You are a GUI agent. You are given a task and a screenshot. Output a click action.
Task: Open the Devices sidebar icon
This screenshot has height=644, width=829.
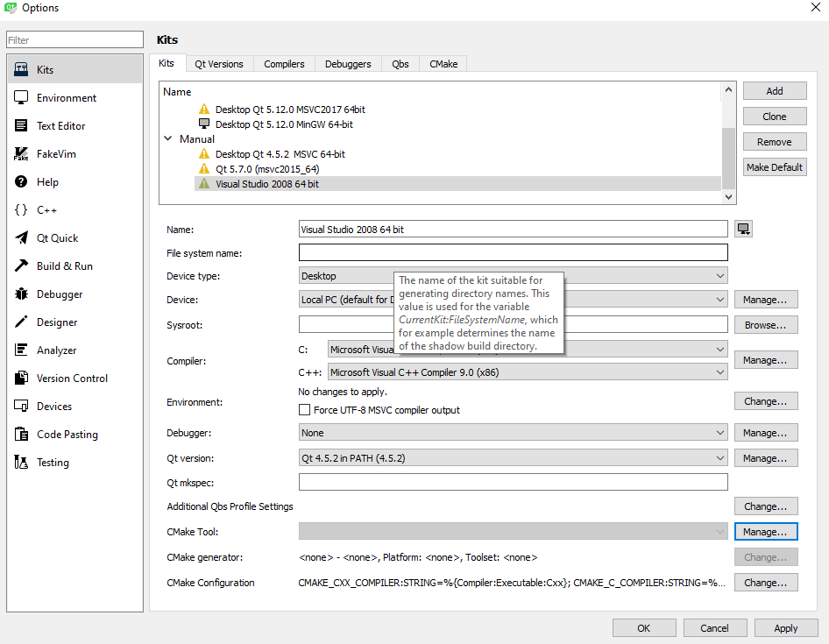pyautogui.click(x=21, y=406)
